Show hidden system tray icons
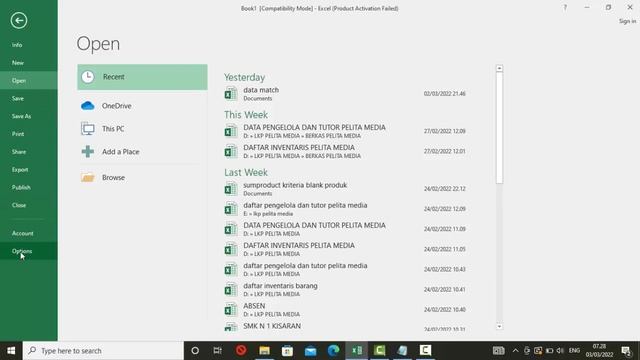640x360 pixels. click(516, 351)
